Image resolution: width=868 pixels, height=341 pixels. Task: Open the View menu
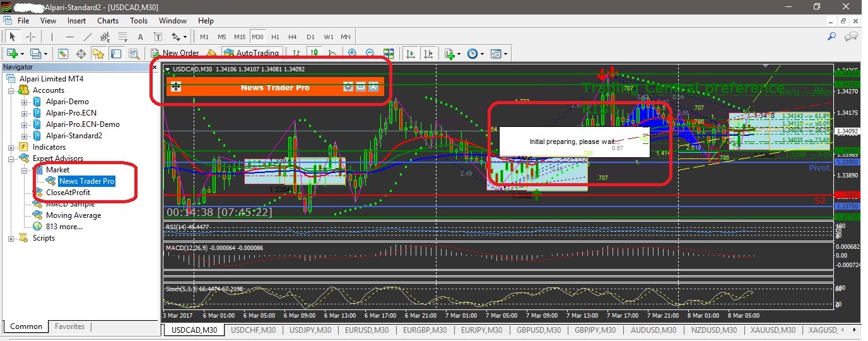pos(49,21)
